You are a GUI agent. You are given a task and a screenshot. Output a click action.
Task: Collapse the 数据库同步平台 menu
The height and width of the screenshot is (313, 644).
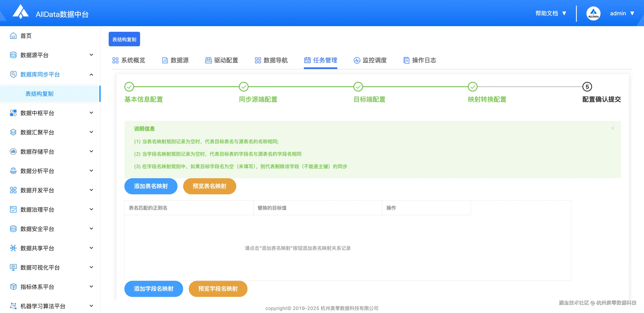(x=92, y=74)
